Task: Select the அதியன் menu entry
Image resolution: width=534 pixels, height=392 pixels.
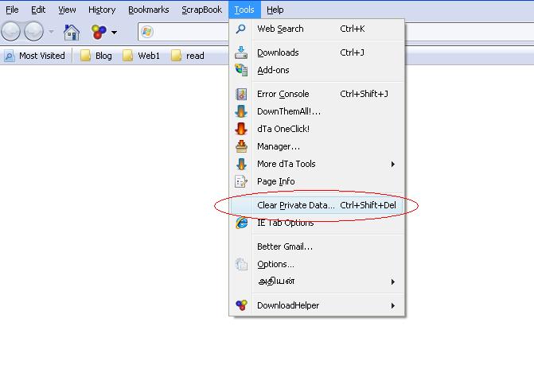Action: coord(317,281)
